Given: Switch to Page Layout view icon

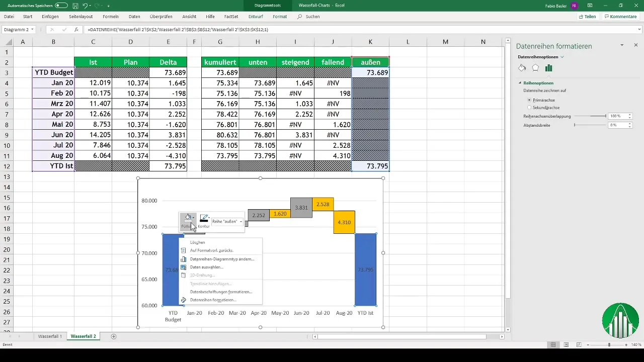Looking at the screenshot, I should 566,345.
